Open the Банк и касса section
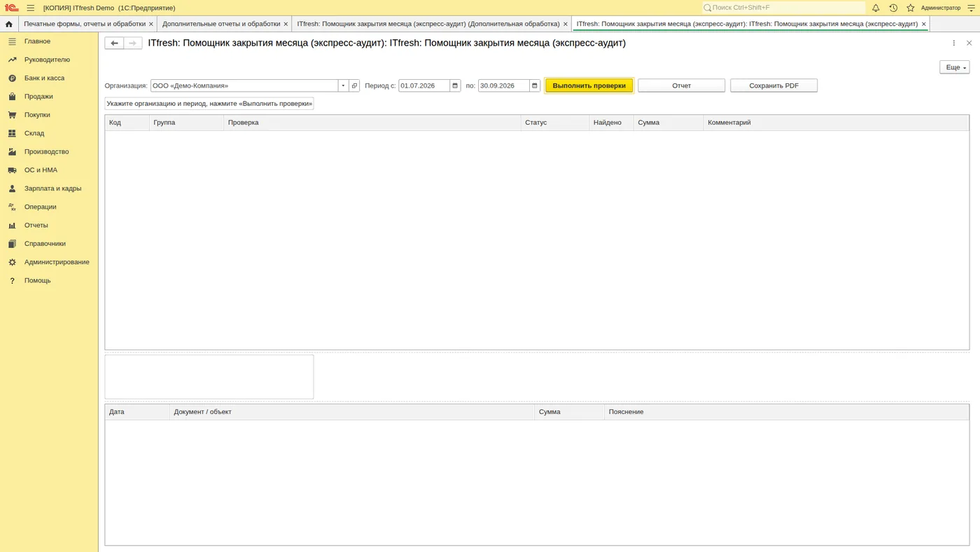 tap(44, 78)
